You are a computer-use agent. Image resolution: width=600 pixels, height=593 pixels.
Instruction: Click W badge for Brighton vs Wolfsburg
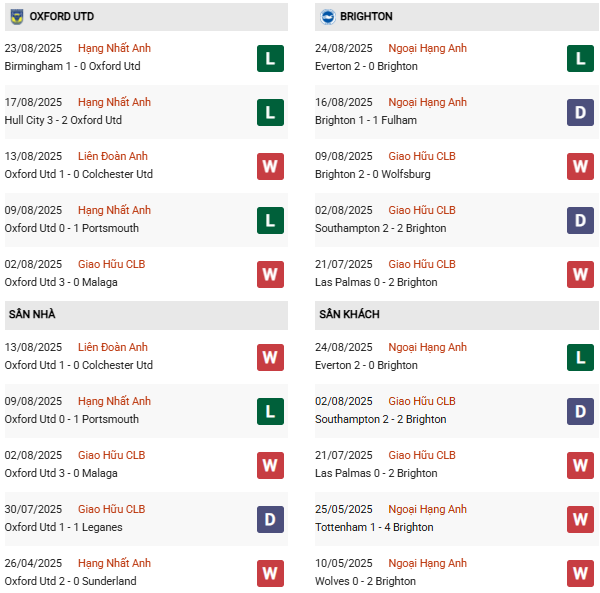click(x=580, y=166)
